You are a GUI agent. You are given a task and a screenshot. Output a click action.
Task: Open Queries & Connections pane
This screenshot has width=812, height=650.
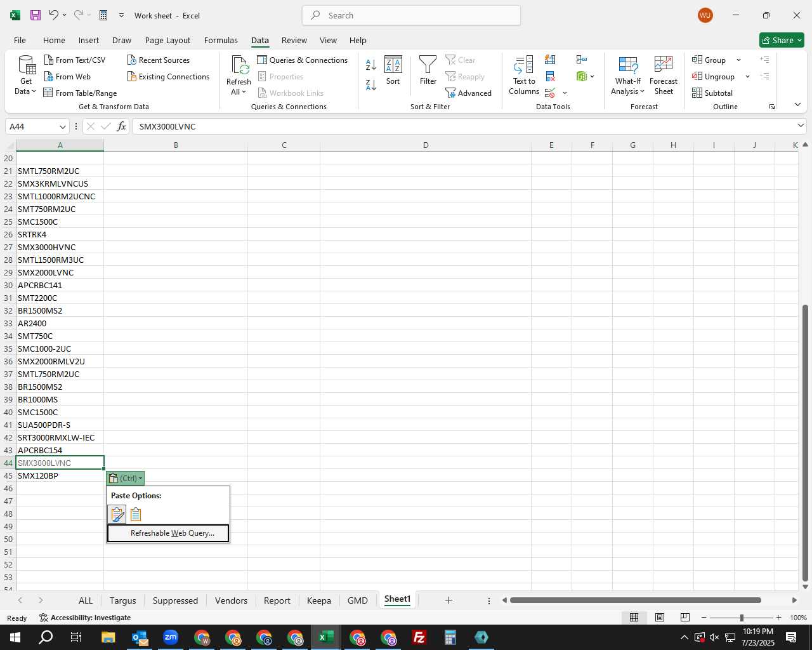[x=303, y=60]
